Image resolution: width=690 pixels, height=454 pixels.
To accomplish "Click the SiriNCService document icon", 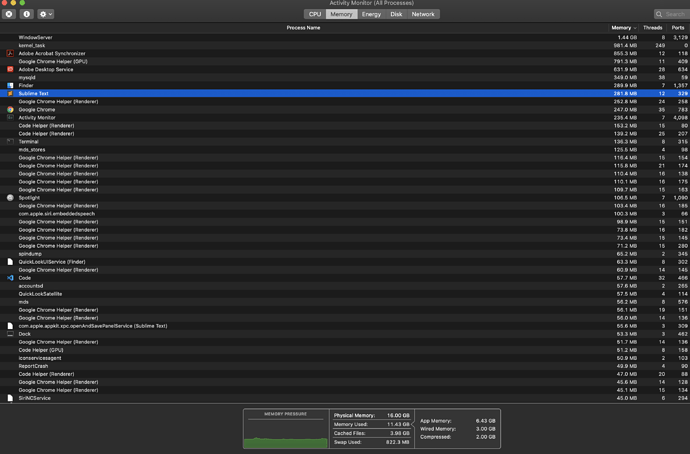I will 10,398.
